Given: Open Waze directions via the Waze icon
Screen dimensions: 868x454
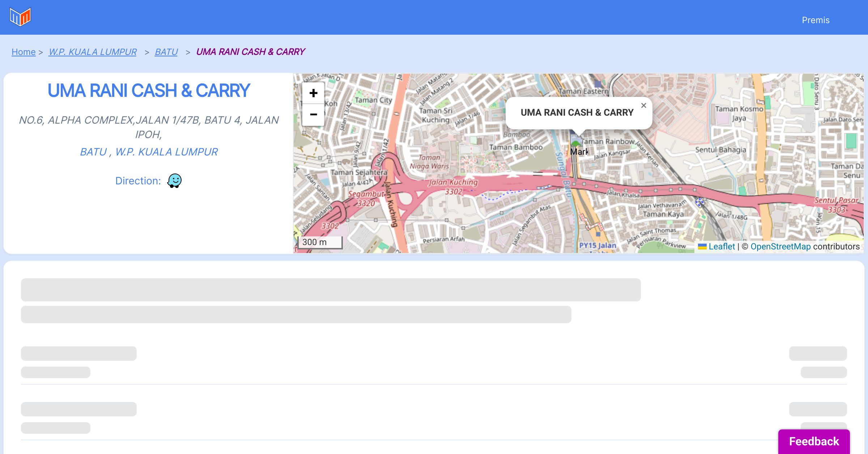Looking at the screenshot, I should (174, 181).
